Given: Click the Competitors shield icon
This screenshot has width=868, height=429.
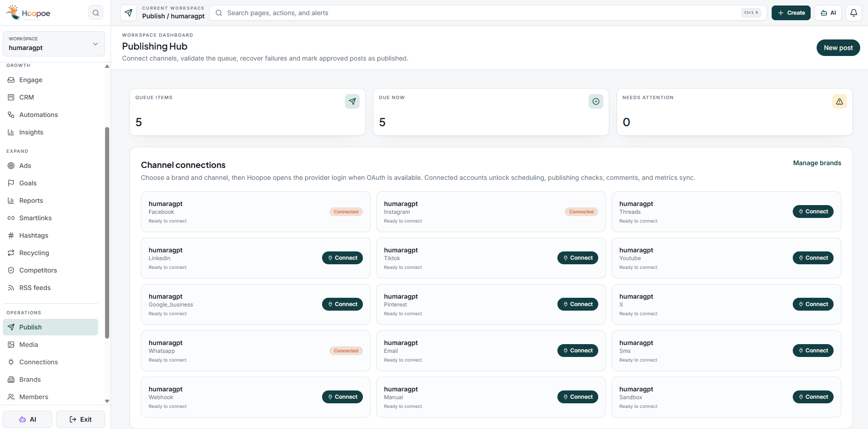Looking at the screenshot, I should tap(11, 270).
